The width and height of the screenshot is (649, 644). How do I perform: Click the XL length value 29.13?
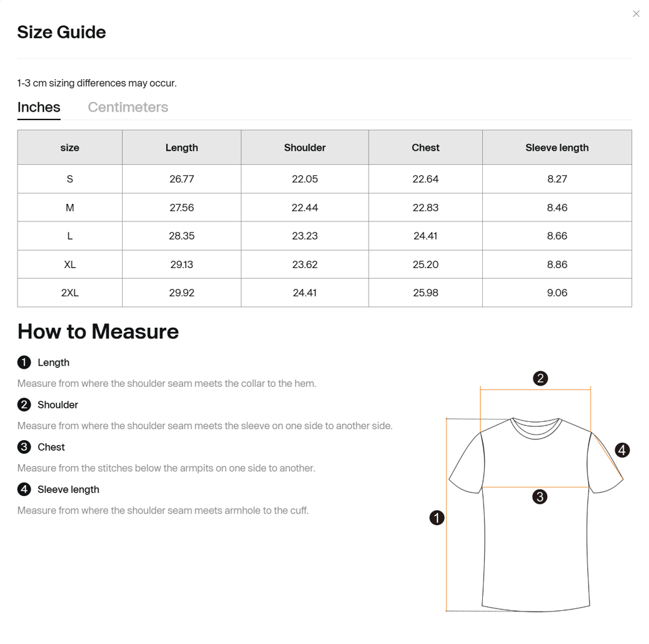[x=182, y=264]
